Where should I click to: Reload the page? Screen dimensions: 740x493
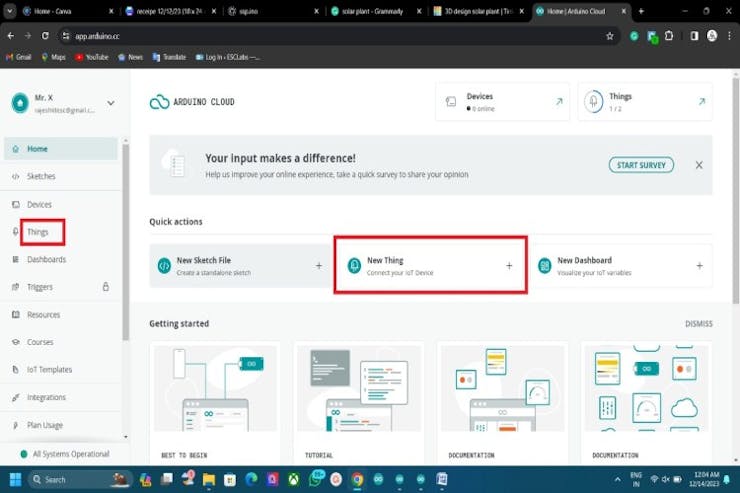45,36
